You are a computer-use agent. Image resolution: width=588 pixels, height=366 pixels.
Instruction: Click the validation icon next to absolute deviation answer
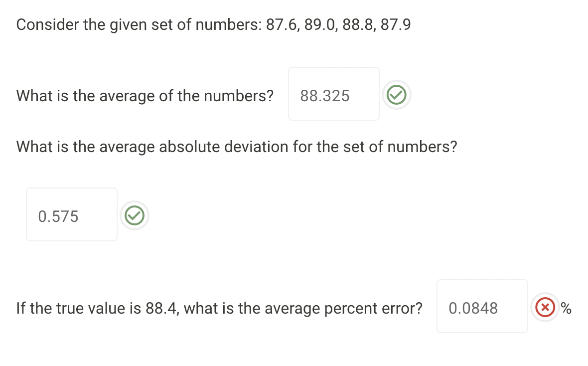pyautogui.click(x=134, y=215)
